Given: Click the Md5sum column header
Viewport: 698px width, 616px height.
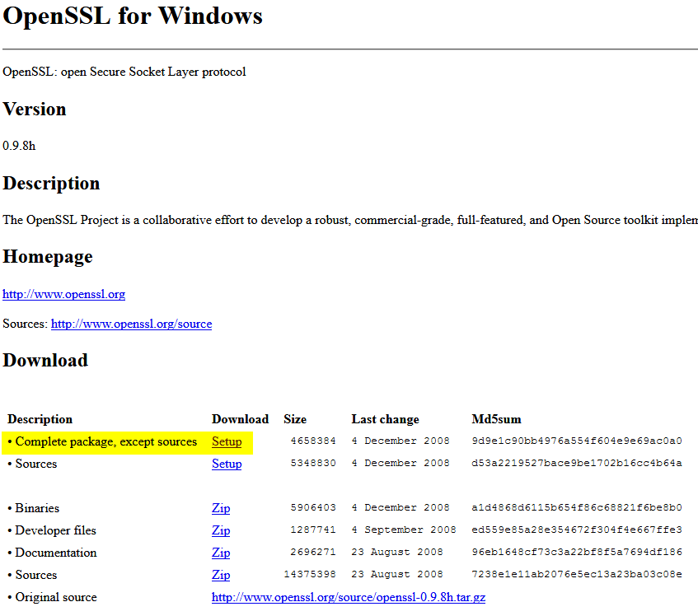Looking at the screenshot, I should click(x=496, y=419).
